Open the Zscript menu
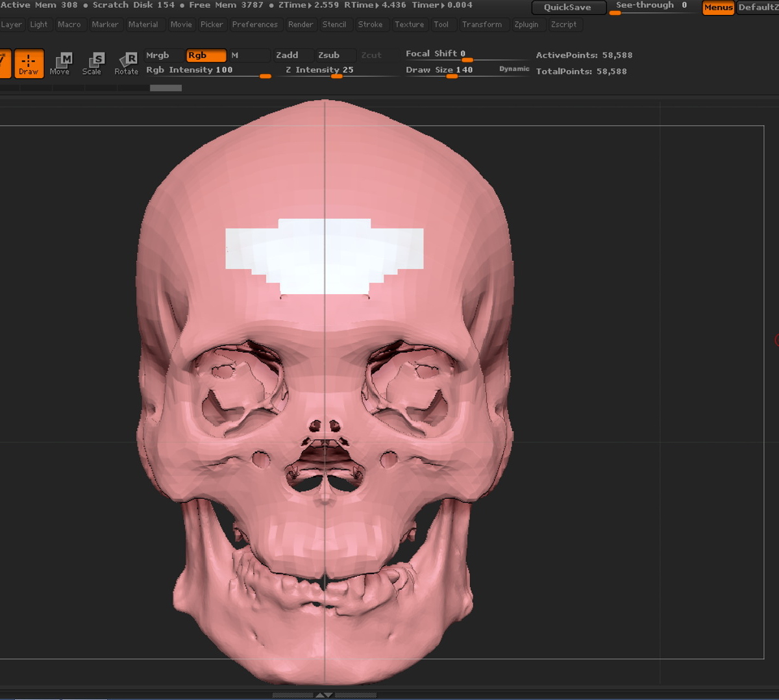The height and width of the screenshot is (700, 779). tap(563, 25)
